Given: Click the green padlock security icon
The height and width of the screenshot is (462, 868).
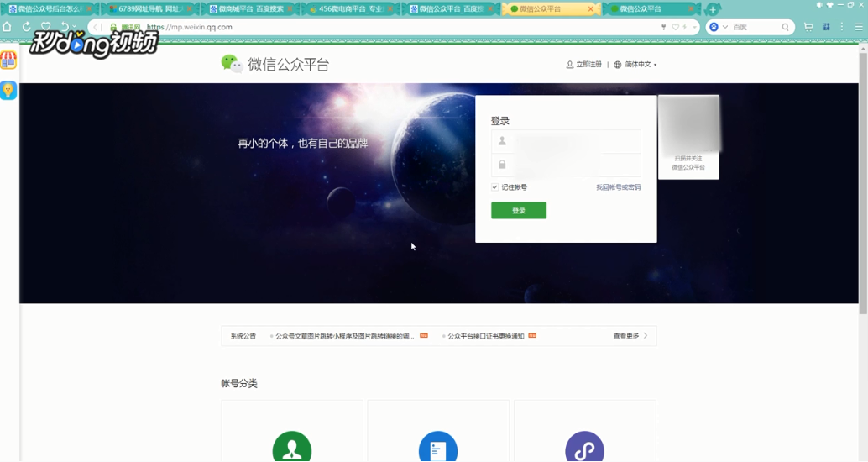Looking at the screenshot, I should (x=113, y=27).
